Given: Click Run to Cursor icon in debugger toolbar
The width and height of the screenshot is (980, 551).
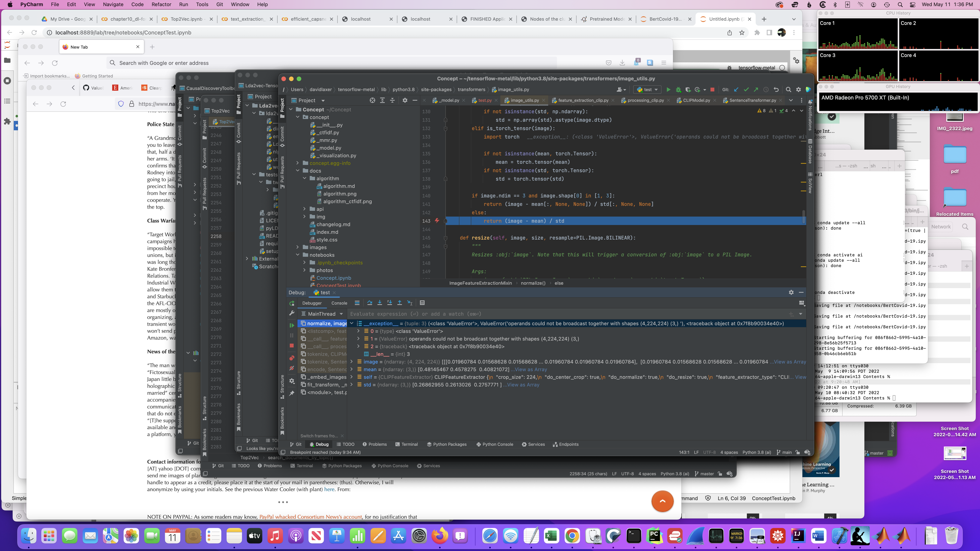Looking at the screenshot, I should [410, 303].
